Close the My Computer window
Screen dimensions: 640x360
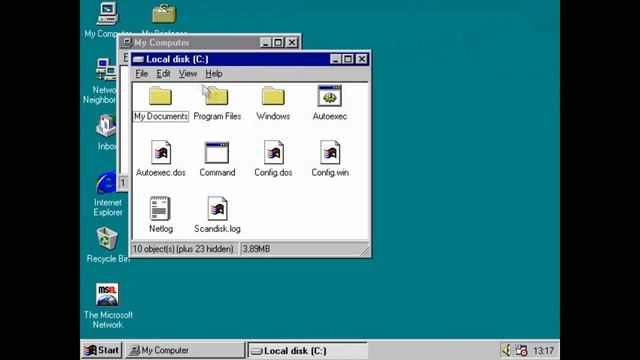tap(292, 42)
